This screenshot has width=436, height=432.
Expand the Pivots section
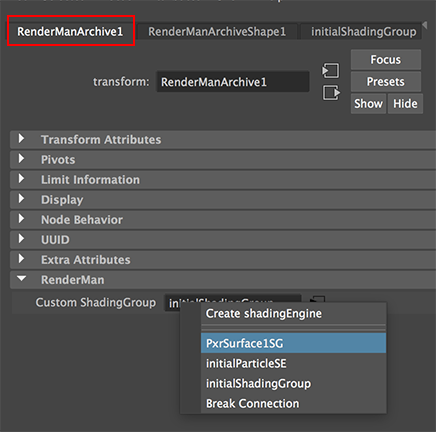pos(223,160)
